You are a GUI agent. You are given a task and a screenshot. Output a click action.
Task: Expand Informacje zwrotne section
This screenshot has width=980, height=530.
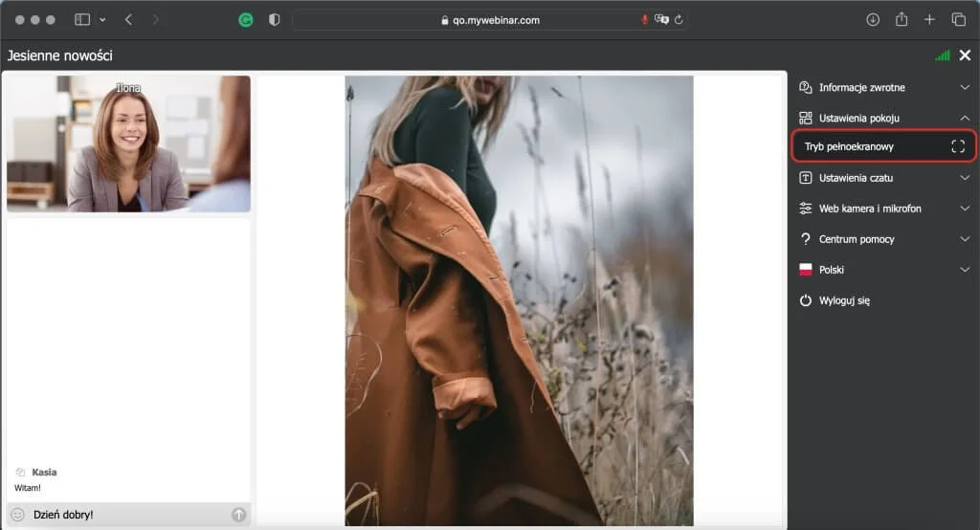tap(883, 87)
